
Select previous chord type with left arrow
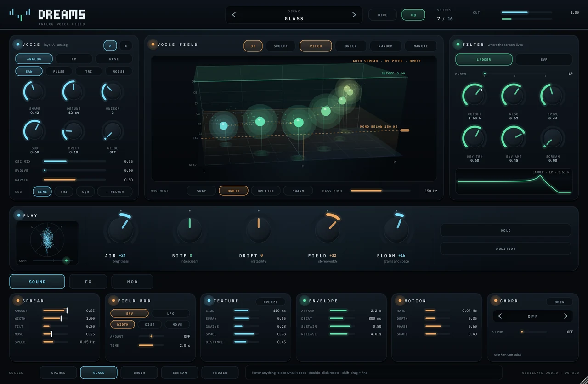pos(500,316)
